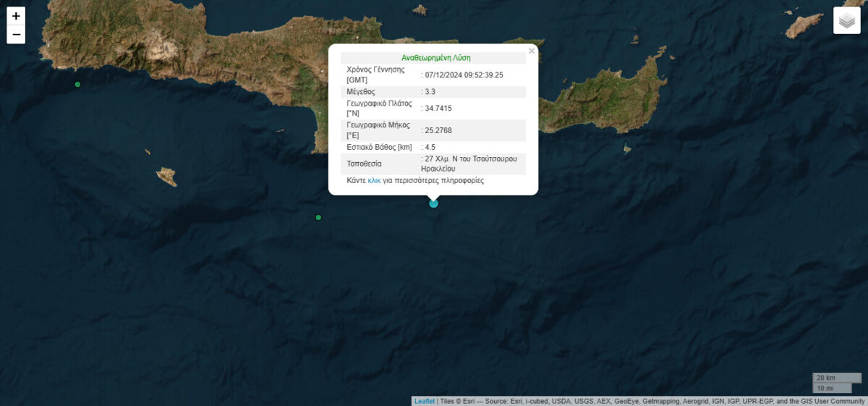Open the map layers control

846,21
